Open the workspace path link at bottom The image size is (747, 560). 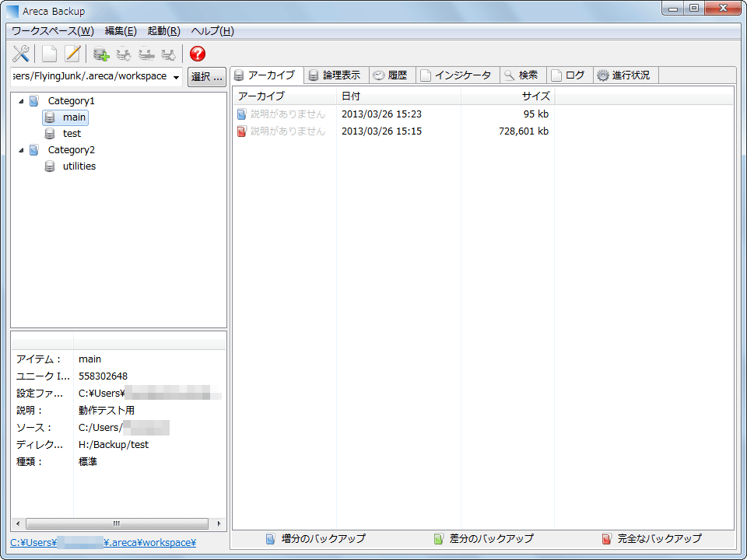[103, 542]
